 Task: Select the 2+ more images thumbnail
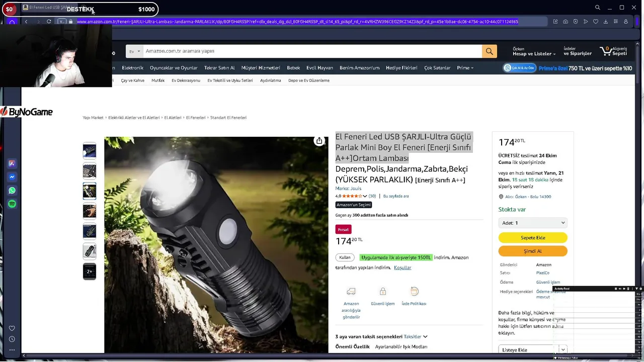pos(90,271)
